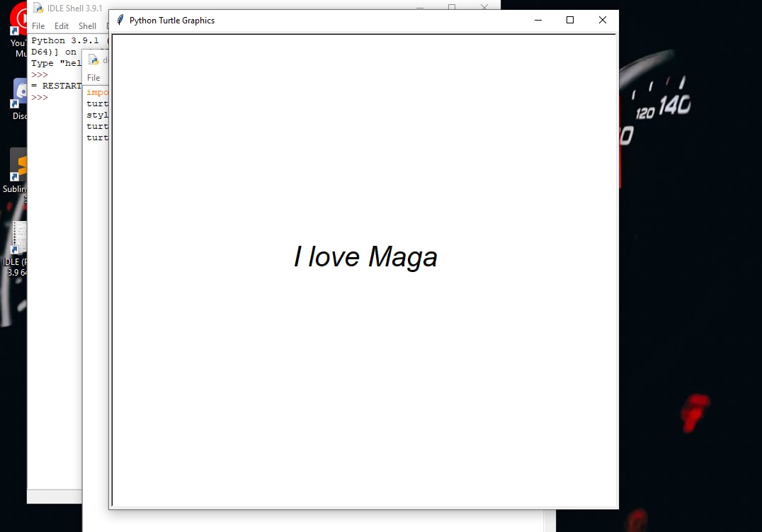Click the orange import line in the editor
762x532 pixels.
tap(97, 92)
